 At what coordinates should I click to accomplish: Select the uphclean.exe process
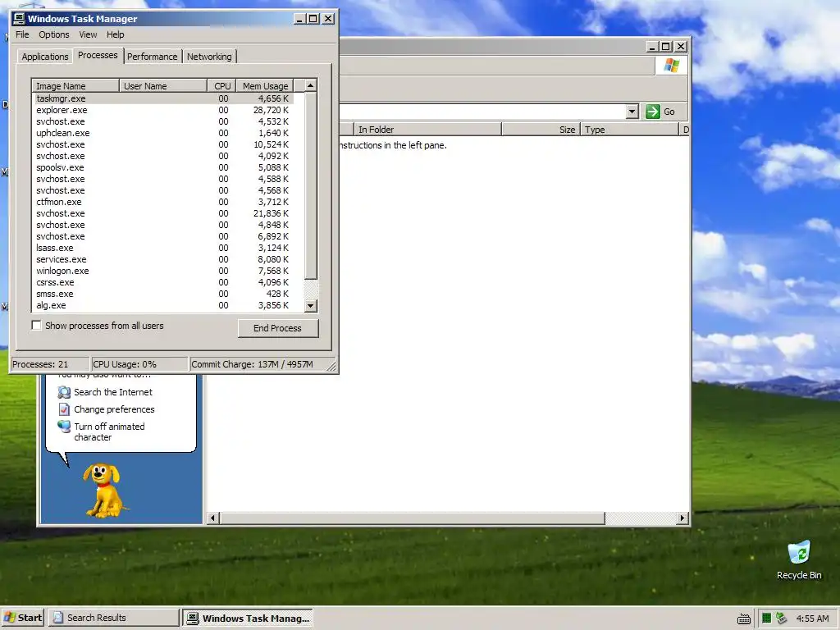click(163, 133)
